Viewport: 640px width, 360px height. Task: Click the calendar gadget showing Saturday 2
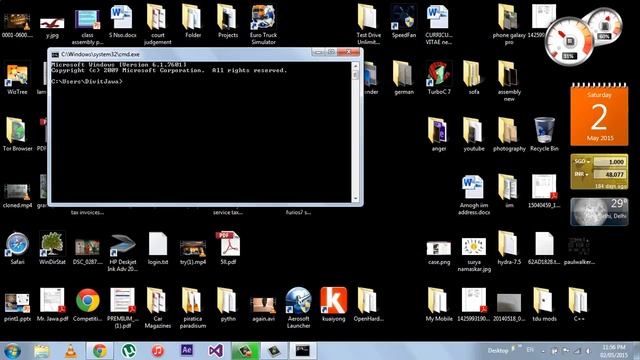click(599, 114)
